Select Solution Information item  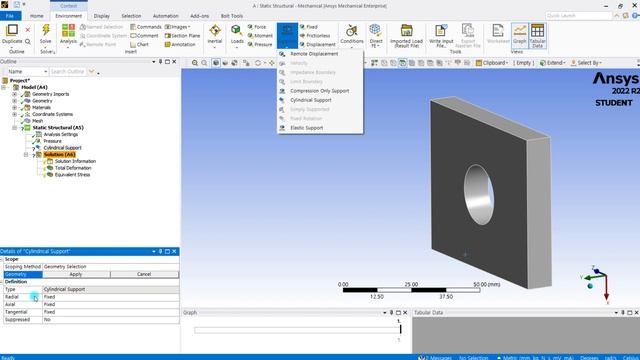pyautogui.click(x=75, y=161)
